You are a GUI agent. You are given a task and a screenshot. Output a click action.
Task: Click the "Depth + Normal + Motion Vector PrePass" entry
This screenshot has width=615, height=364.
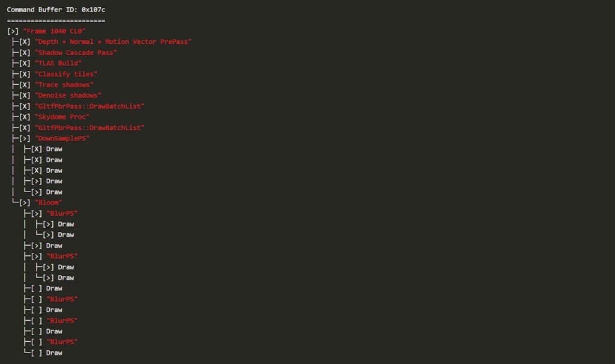click(x=113, y=41)
